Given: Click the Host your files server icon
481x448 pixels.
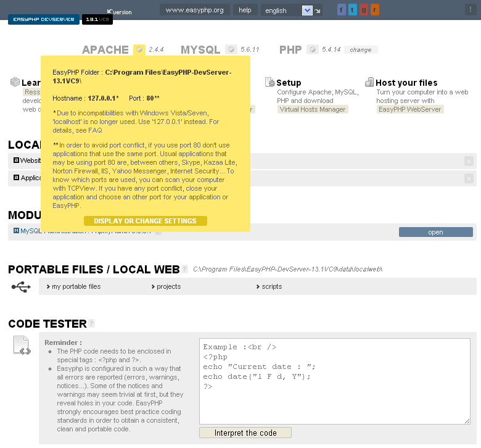Looking at the screenshot, I should click(x=369, y=82).
